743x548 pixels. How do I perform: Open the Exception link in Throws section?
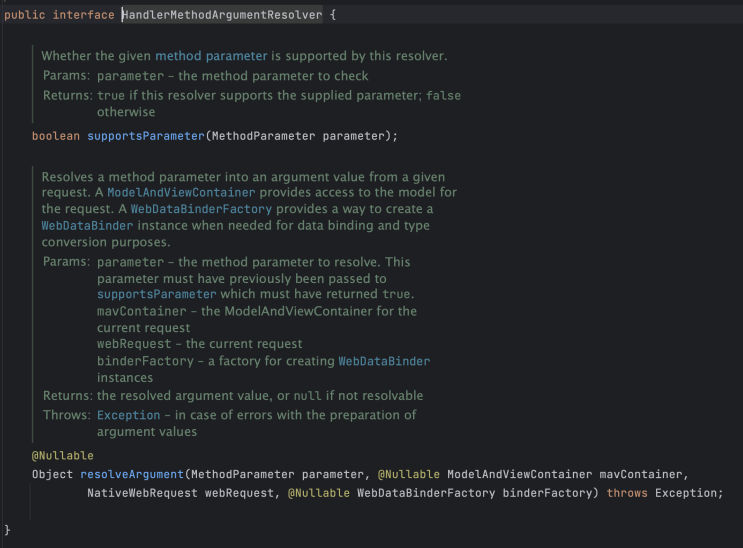(x=128, y=415)
